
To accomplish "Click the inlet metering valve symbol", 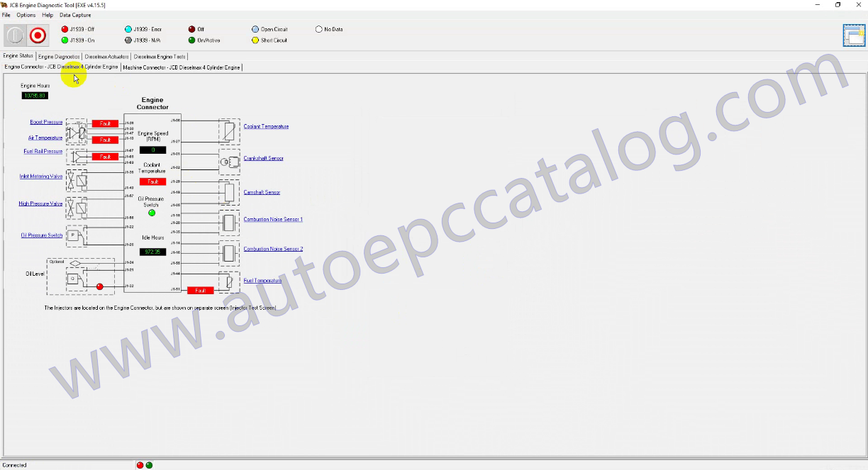I will coord(76,181).
